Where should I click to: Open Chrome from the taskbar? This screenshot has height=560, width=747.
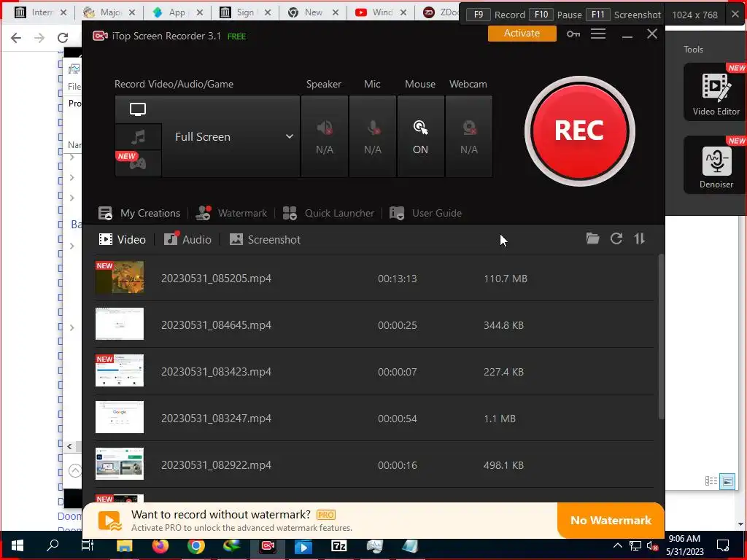(x=196, y=545)
